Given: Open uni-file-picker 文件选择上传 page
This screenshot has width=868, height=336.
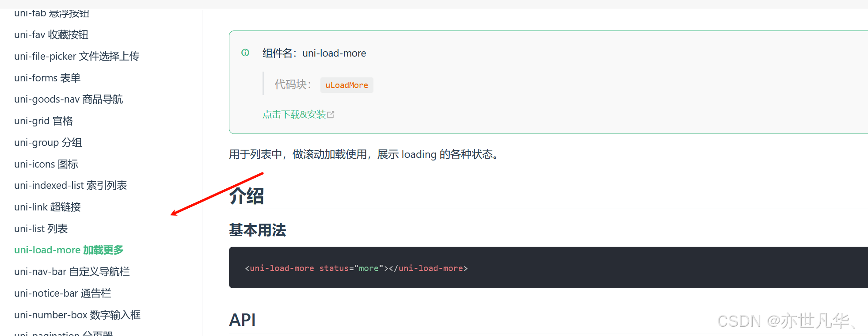Looking at the screenshot, I should (x=77, y=56).
